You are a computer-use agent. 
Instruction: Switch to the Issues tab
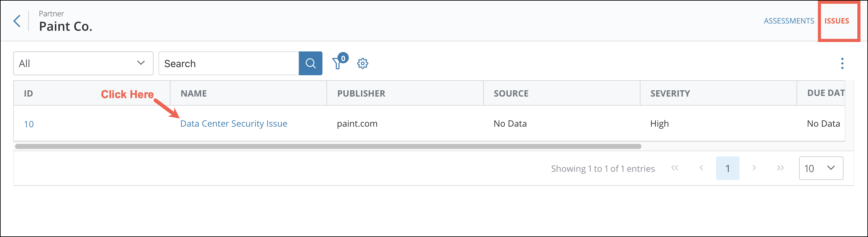point(836,21)
